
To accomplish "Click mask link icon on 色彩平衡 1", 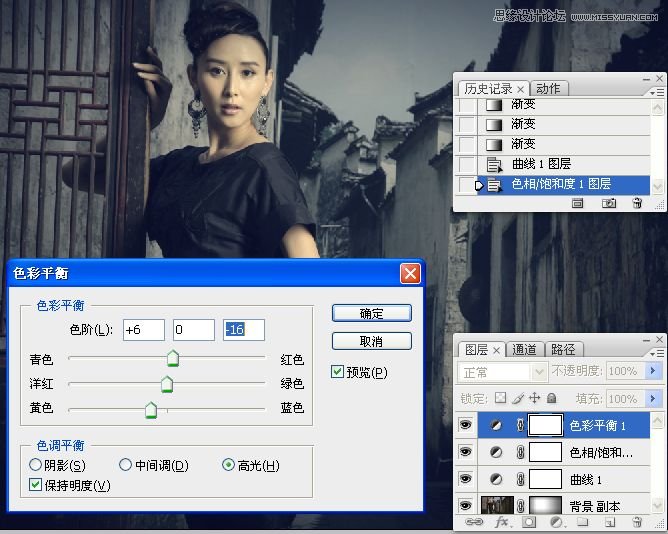I will click(x=520, y=425).
